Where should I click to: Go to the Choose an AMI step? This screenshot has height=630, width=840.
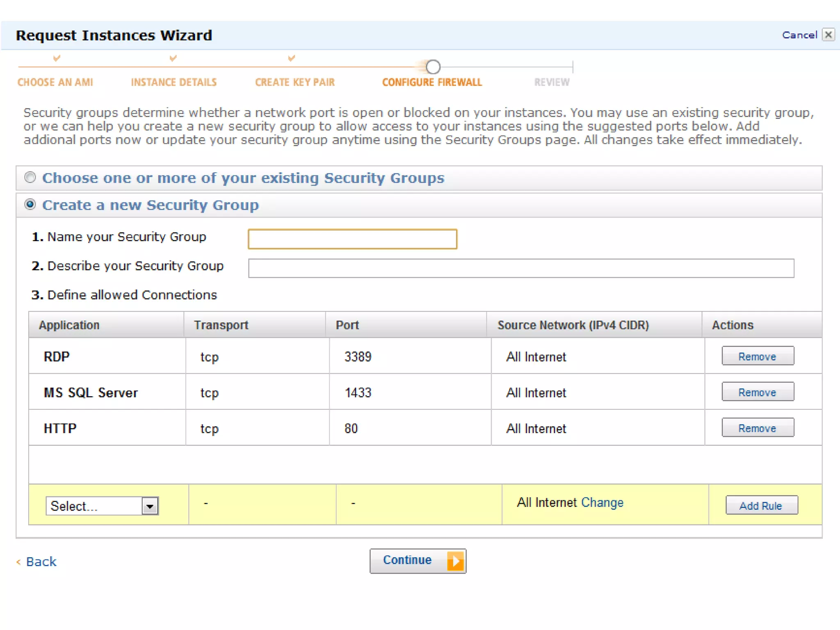(x=55, y=82)
